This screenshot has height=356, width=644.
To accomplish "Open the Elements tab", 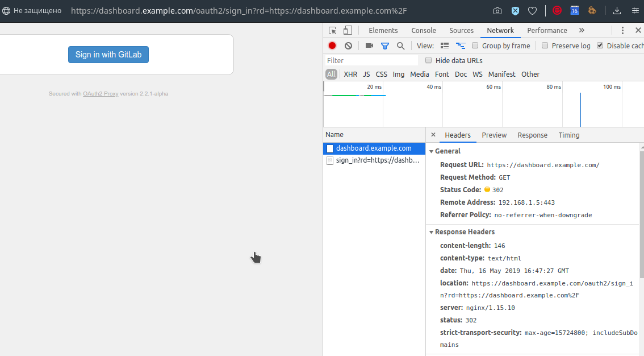I will point(383,30).
